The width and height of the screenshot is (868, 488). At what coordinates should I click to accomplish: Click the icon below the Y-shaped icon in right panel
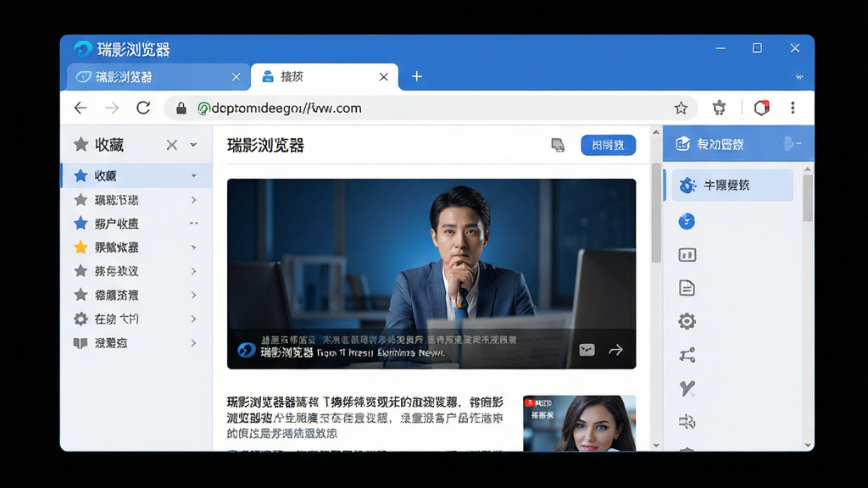point(687,422)
